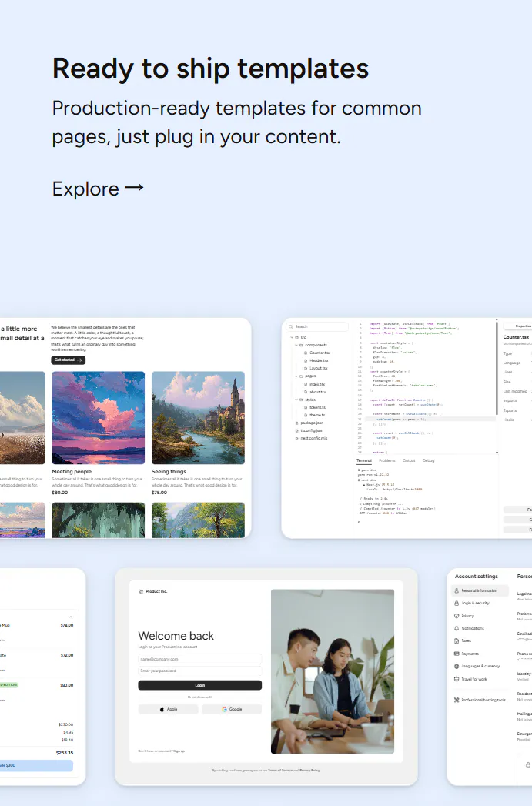This screenshot has height=806, width=532.
Task: Click the Counter.tsx title in properties panel
Action: point(516,337)
